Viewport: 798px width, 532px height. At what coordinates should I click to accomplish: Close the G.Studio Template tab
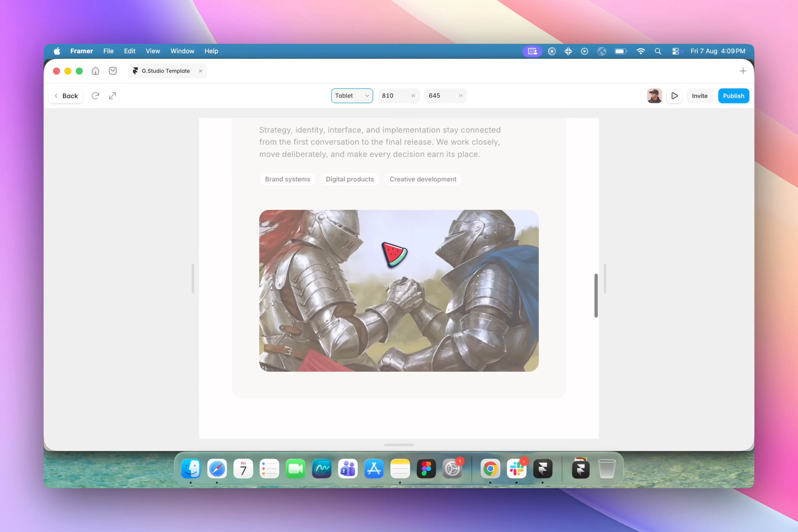[x=200, y=71]
